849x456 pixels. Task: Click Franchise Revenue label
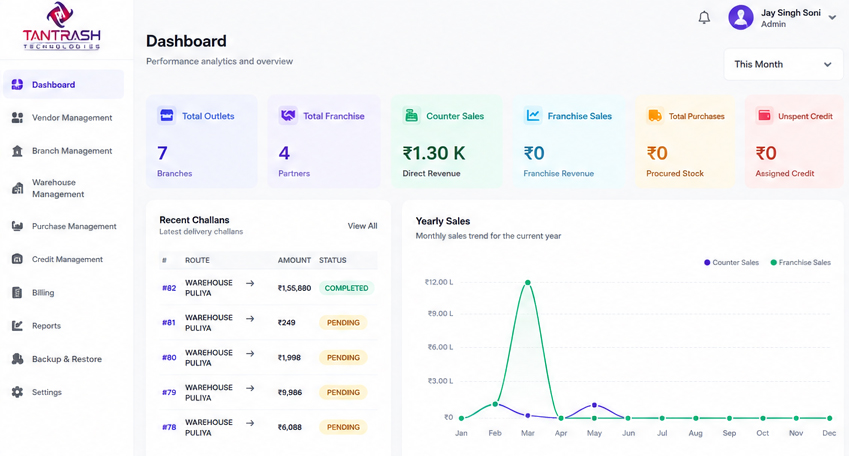pos(558,173)
